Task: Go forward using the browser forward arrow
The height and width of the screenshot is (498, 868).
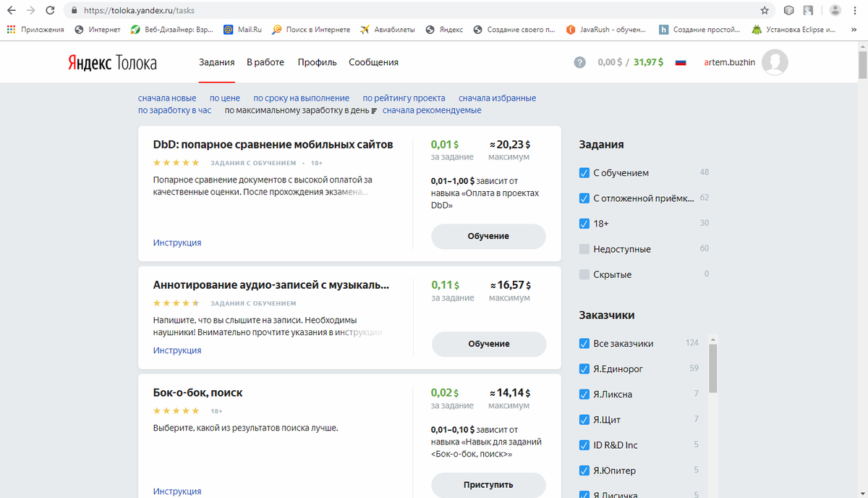Action: (30, 11)
